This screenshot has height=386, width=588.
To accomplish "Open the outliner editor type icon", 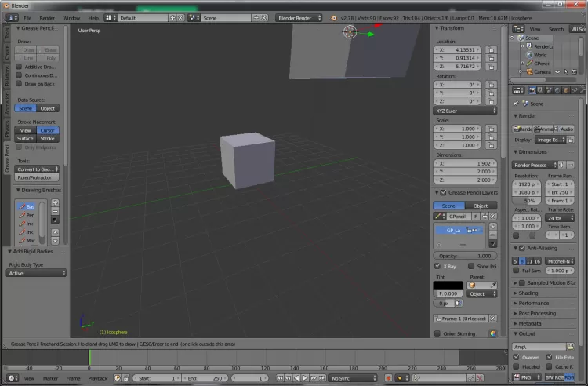I will 517,29.
